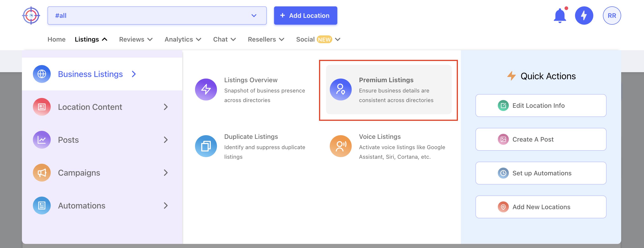Select Automations in the sidebar
The height and width of the screenshot is (248, 644).
[x=102, y=206]
